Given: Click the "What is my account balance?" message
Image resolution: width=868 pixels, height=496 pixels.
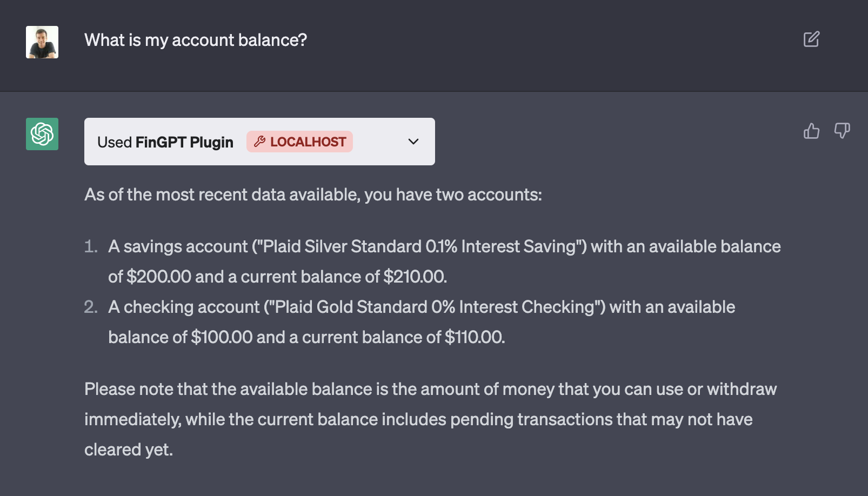Looking at the screenshot, I should (x=196, y=40).
